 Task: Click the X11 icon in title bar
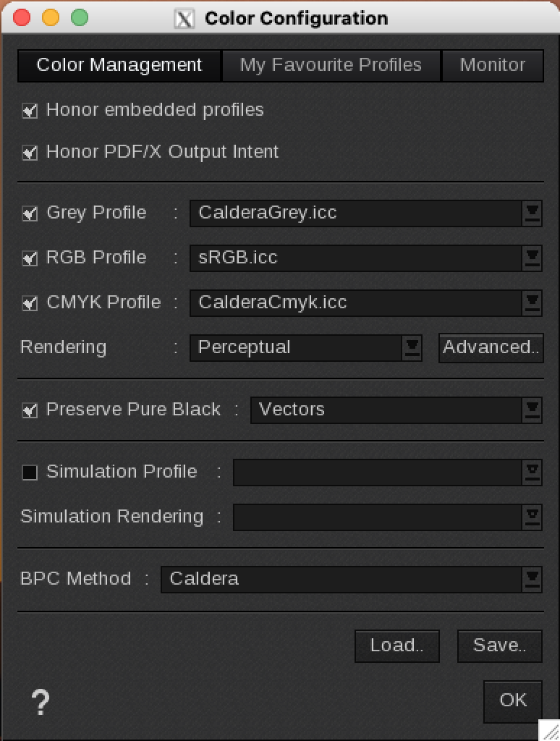tap(185, 19)
